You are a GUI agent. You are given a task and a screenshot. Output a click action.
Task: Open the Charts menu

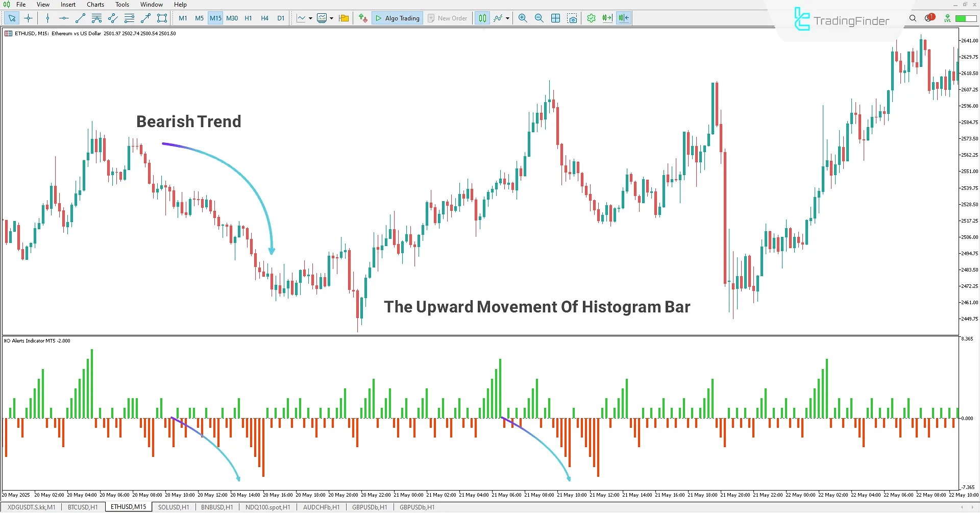click(x=95, y=4)
